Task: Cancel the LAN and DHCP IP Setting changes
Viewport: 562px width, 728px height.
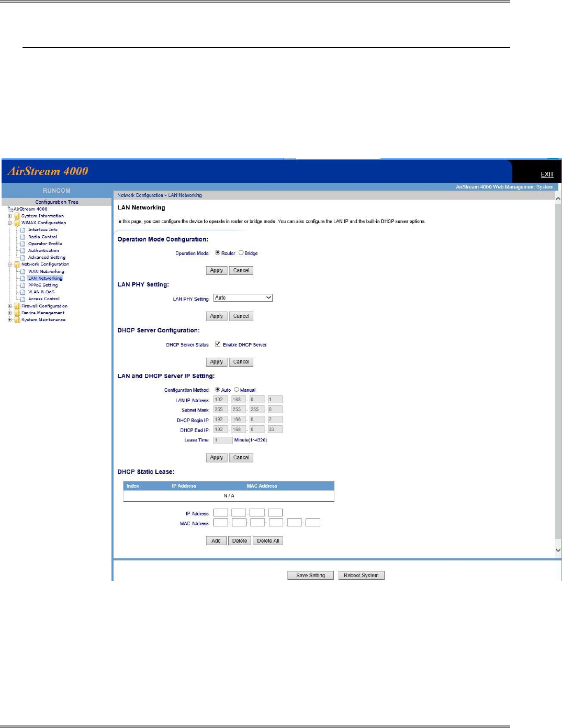Action: pos(241,457)
